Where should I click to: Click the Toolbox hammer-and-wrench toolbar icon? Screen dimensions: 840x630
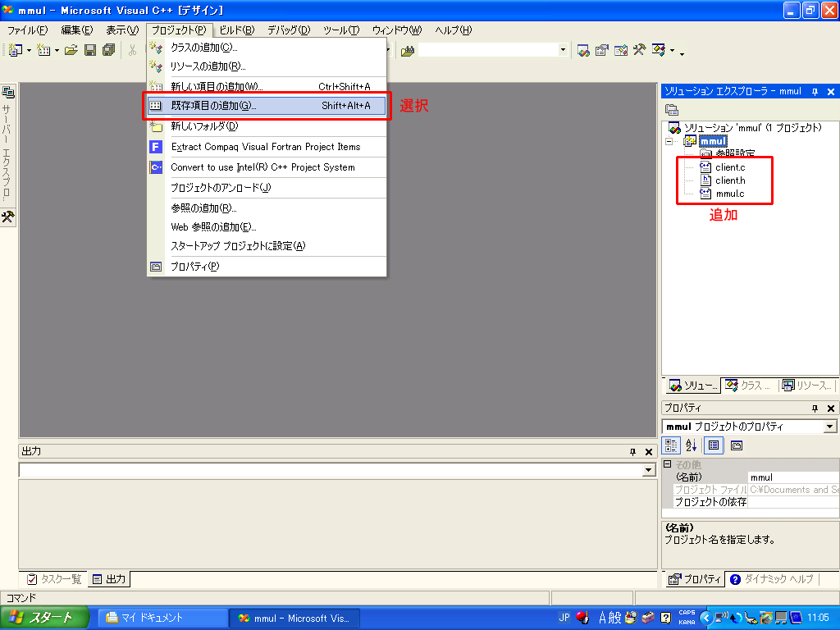click(x=639, y=51)
